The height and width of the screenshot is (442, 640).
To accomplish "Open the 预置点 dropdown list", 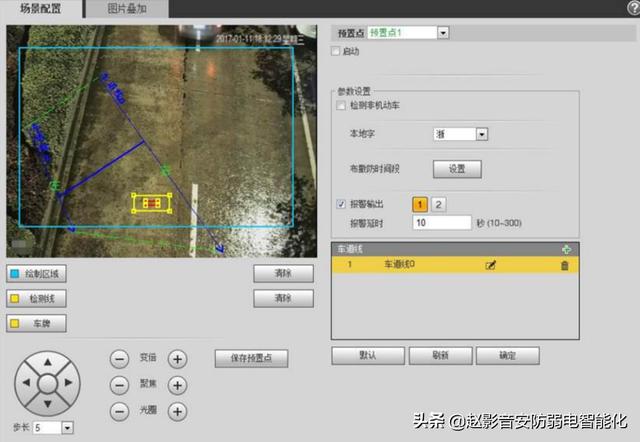I will pos(443,33).
